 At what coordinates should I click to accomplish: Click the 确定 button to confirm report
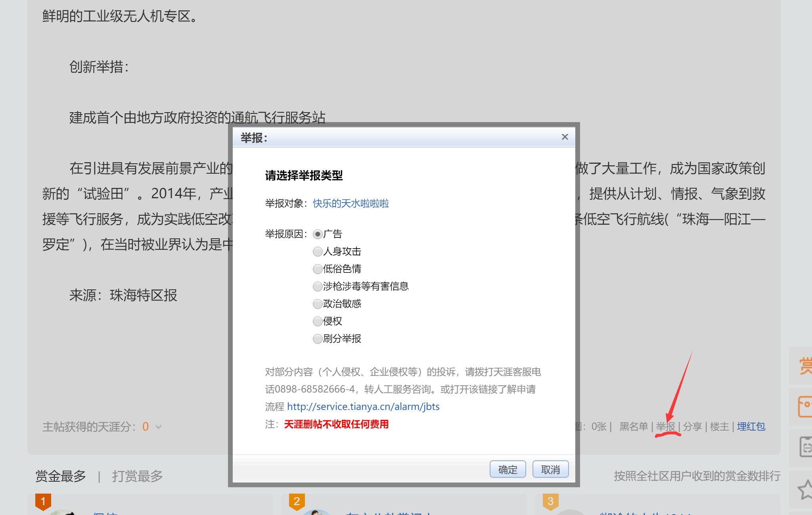[x=507, y=469]
